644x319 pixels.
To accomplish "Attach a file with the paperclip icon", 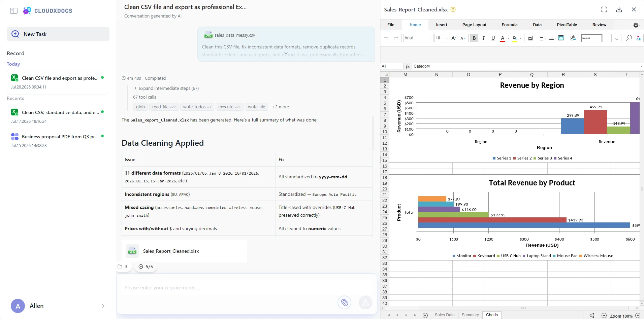I will 344,302.
